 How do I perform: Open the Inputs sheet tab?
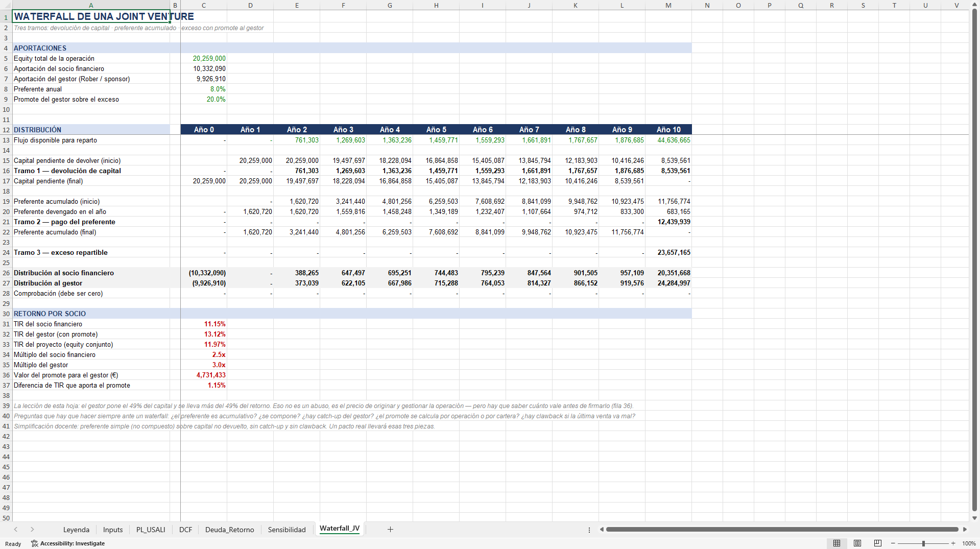[113, 530]
